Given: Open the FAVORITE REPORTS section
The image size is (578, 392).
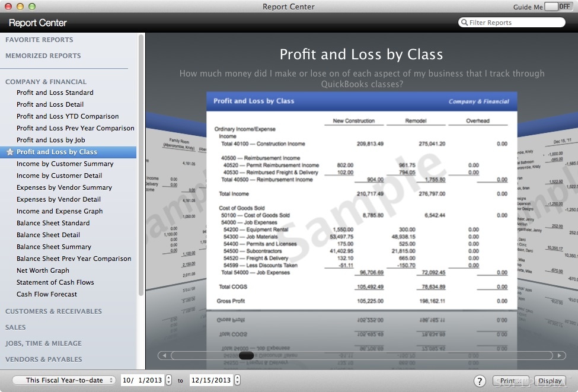Looking at the screenshot, I should [x=39, y=40].
